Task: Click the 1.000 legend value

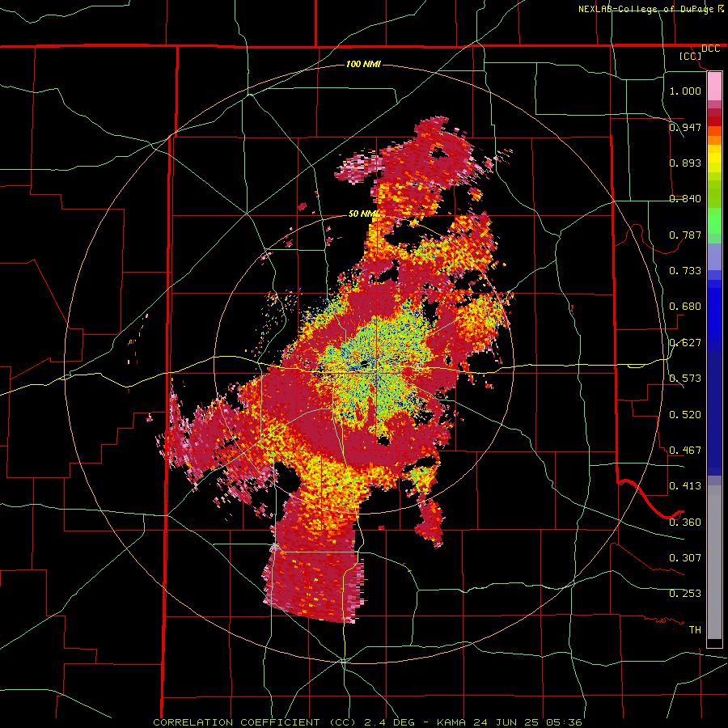Action: pyautogui.click(x=685, y=91)
